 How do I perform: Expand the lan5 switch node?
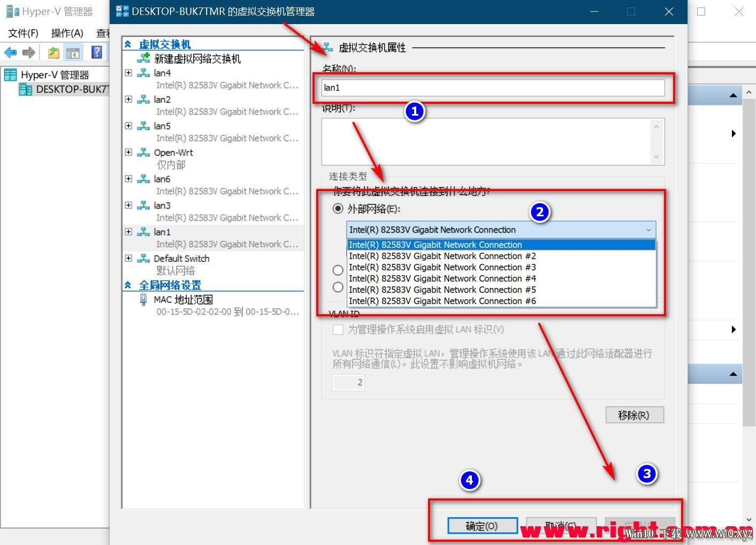tap(128, 126)
